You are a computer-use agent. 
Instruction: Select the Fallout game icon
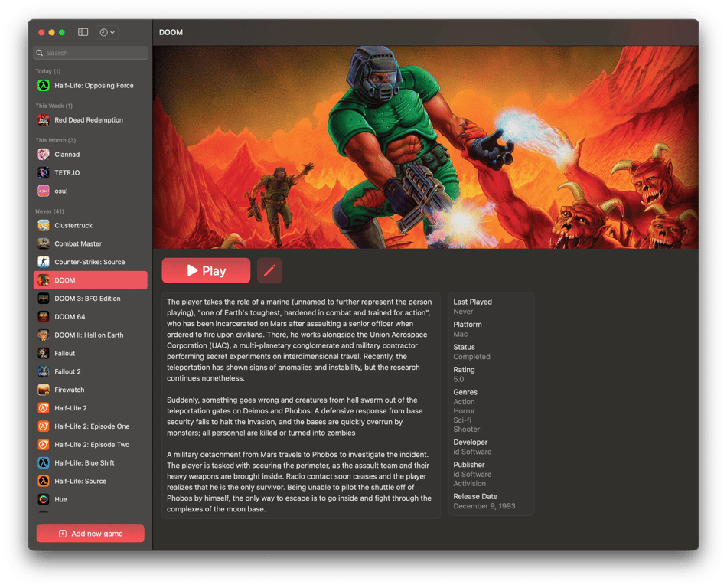pos(44,354)
